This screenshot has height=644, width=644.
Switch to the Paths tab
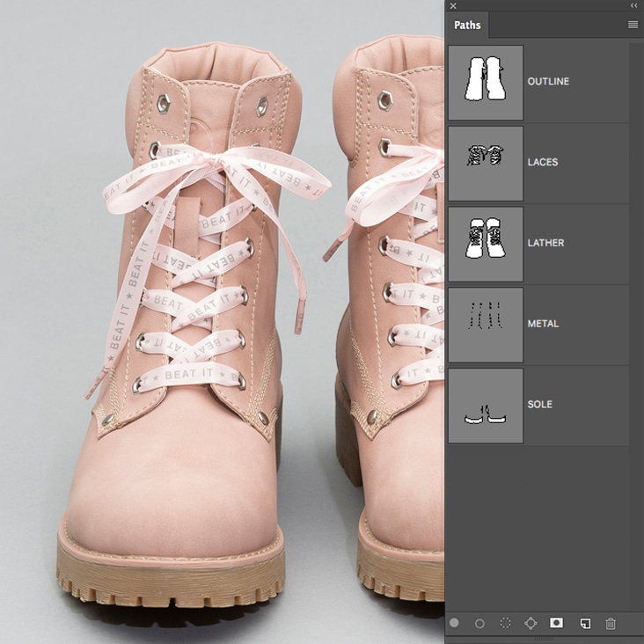467,25
